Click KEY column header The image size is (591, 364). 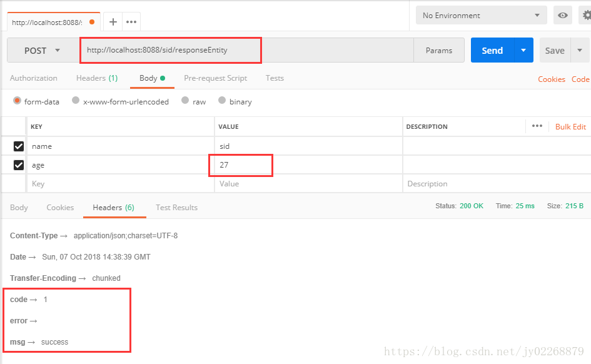(36, 126)
